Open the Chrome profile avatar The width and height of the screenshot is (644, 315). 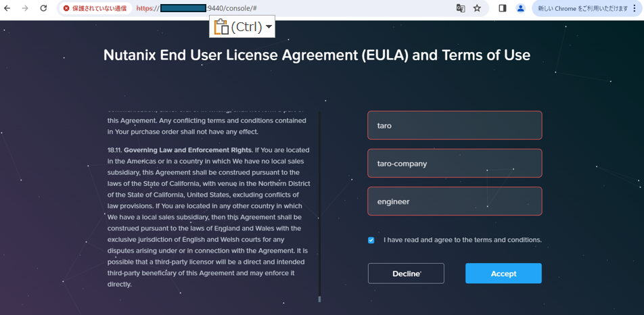pyautogui.click(x=521, y=8)
